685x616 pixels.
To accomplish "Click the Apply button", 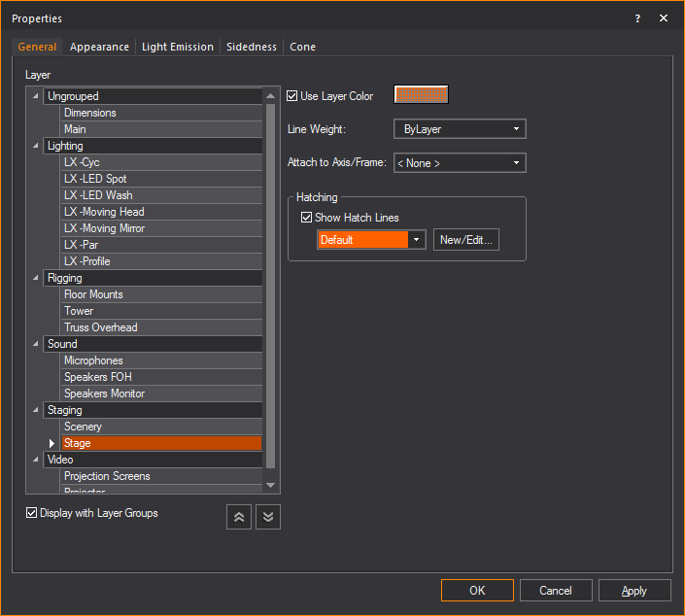I will (634, 590).
